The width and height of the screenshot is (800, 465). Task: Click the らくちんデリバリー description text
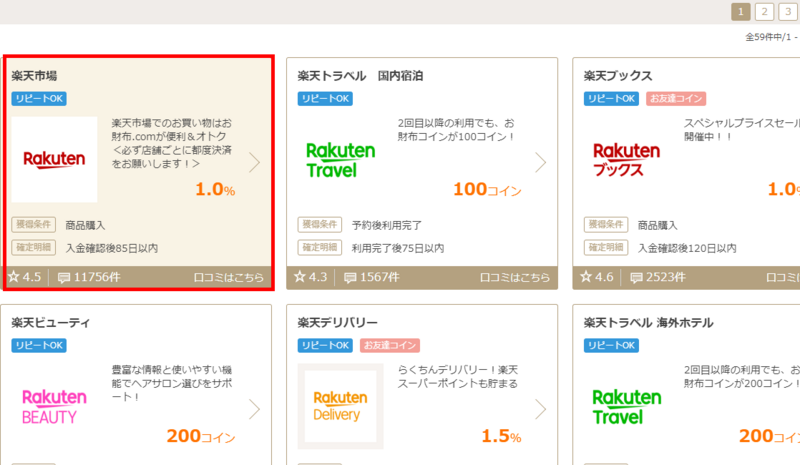pyautogui.click(x=458, y=377)
